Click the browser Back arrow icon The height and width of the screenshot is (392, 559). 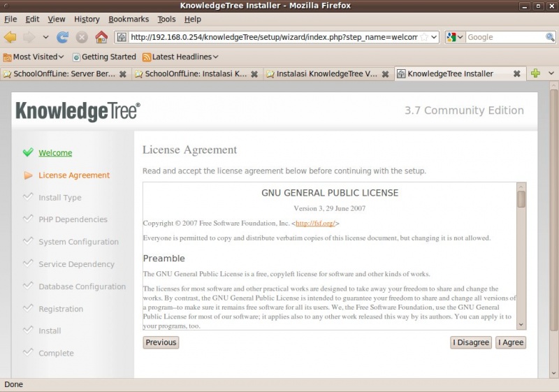pyautogui.click(x=10, y=37)
